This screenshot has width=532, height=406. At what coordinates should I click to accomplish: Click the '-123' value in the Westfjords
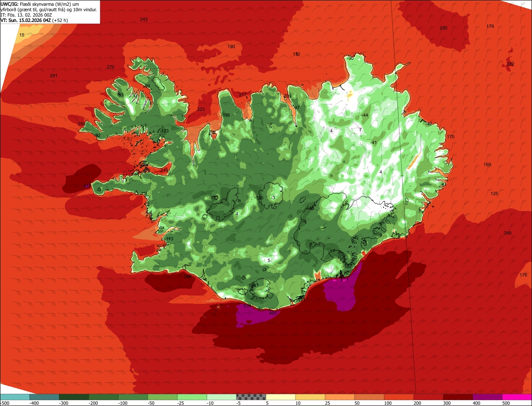(x=164, y=131)
